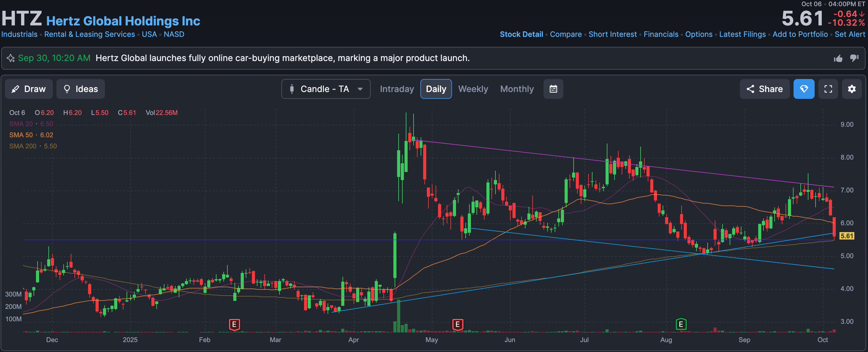The image size is (868, 352).
Task: Go to the Financials tab
Action: pyautogui.click(x=660, y=34)
